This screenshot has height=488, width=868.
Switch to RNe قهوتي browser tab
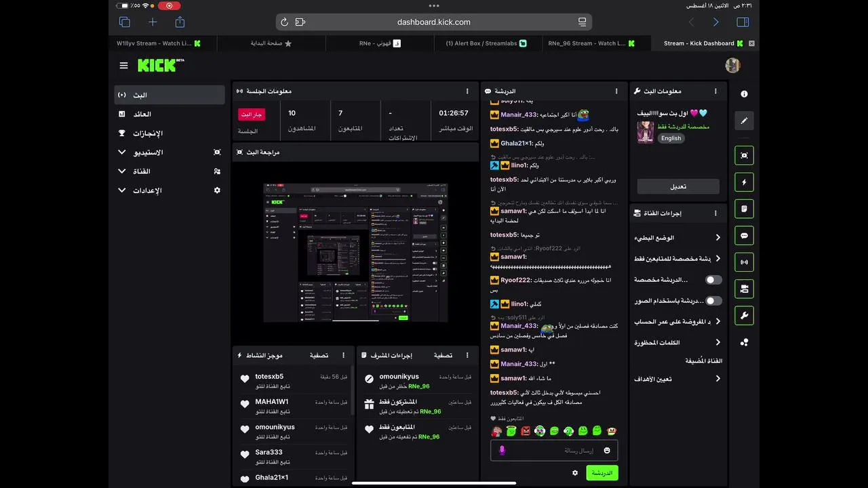380,43
